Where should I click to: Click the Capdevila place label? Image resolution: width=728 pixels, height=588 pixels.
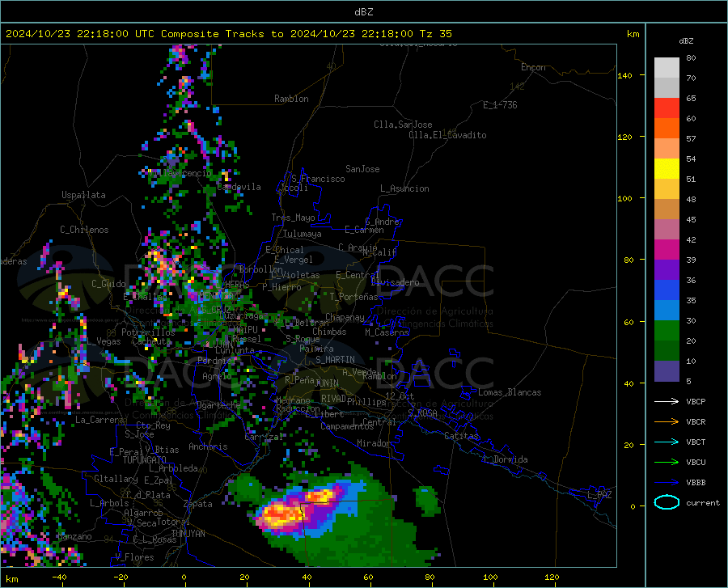[x=239, y=187]
